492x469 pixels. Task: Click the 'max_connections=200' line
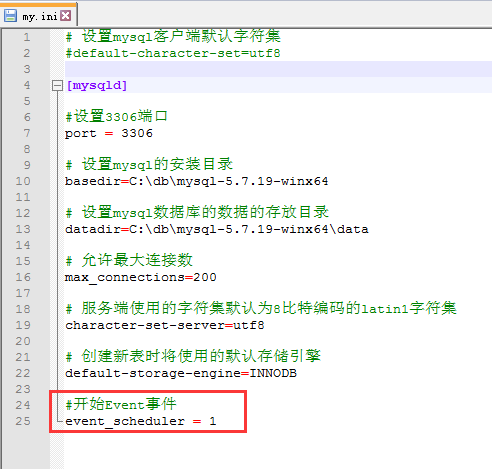coord(141,277)
